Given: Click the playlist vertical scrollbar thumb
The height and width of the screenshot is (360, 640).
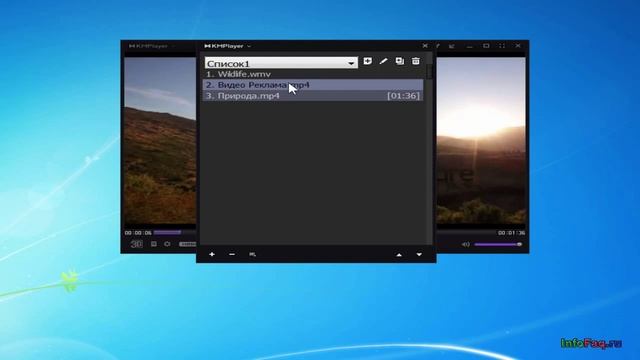Looking at the screenshot, I should click(429, 72).
